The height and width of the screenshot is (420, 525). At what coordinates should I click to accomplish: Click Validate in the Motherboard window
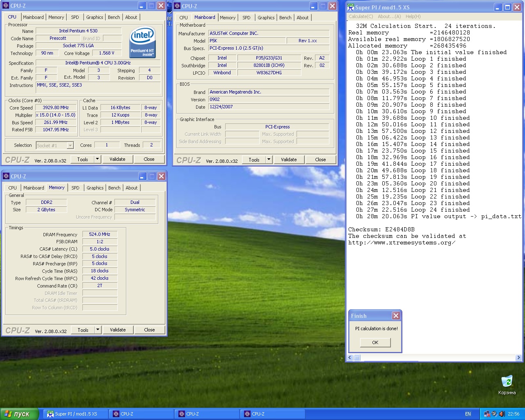[x=289, y=160]
